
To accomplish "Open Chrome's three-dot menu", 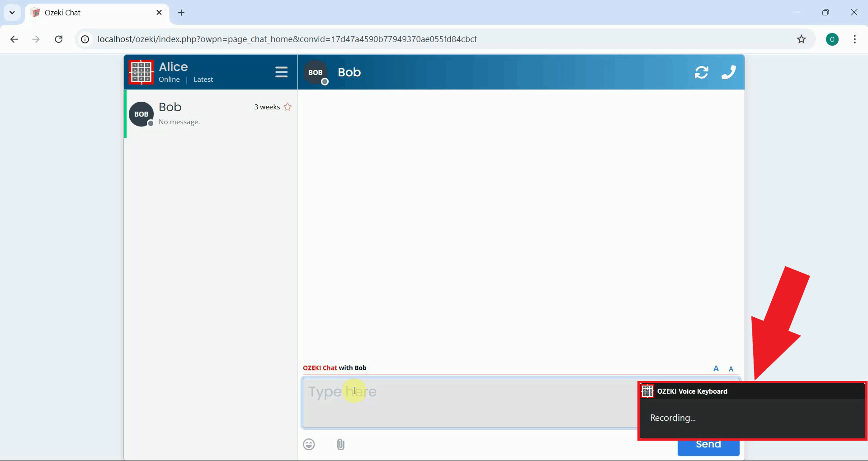I will [854, 39].
